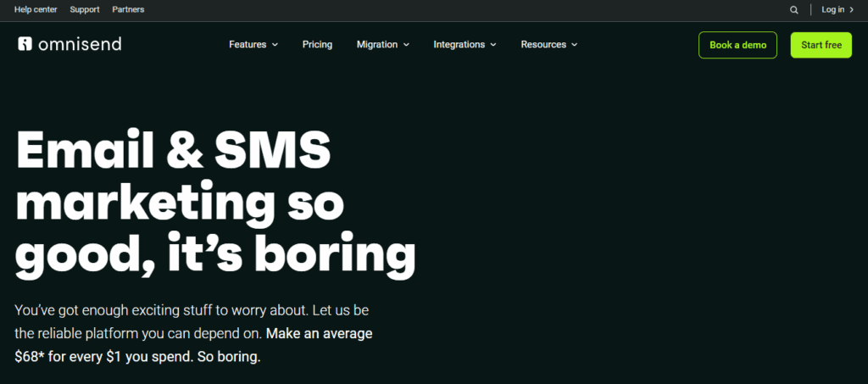
Task: Open the Pricing page
Action: [x=317, y=45]
